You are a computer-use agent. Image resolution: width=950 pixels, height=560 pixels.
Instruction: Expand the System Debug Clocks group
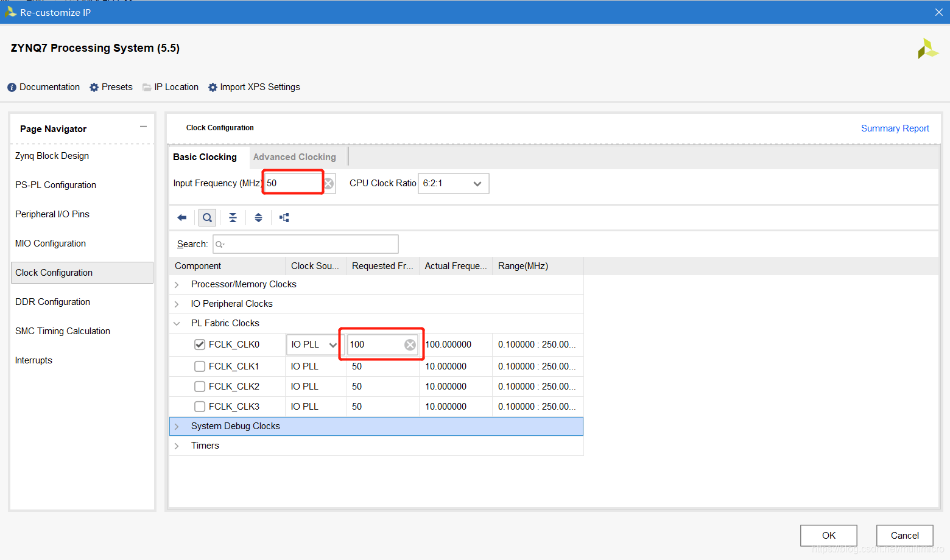click(177, 426)
